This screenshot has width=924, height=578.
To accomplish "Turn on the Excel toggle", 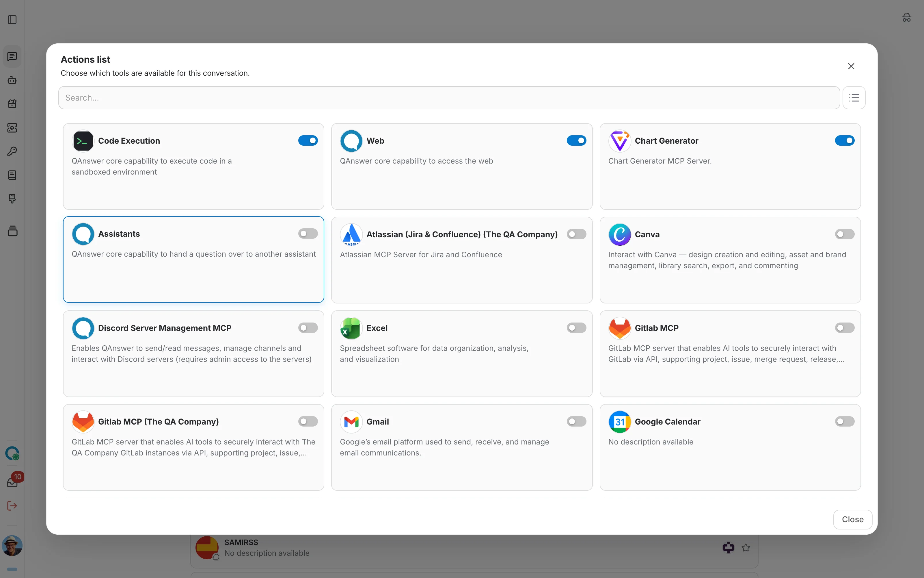I will [576, 328].
